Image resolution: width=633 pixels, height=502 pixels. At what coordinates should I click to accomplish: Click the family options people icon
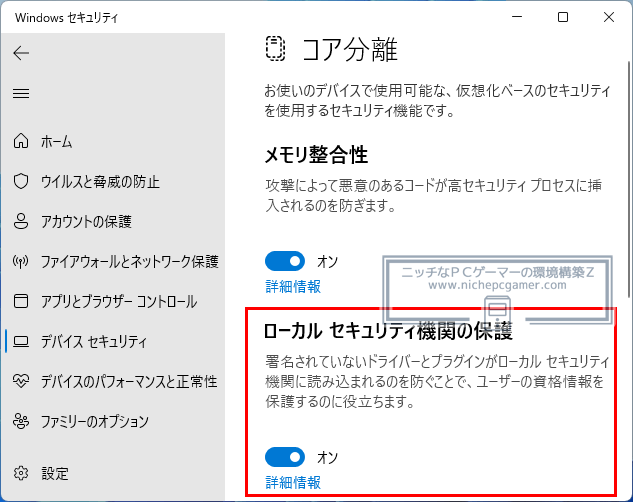[21, 421]
